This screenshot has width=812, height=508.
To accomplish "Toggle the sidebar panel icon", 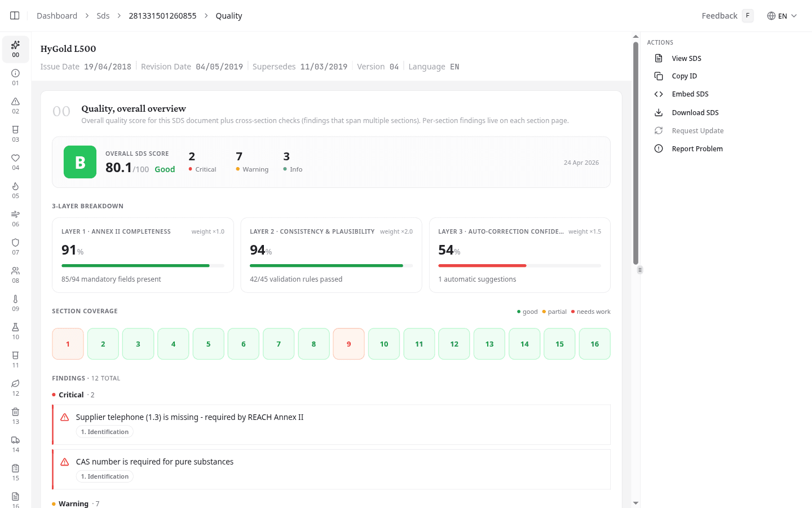I will tap(15, 16).
